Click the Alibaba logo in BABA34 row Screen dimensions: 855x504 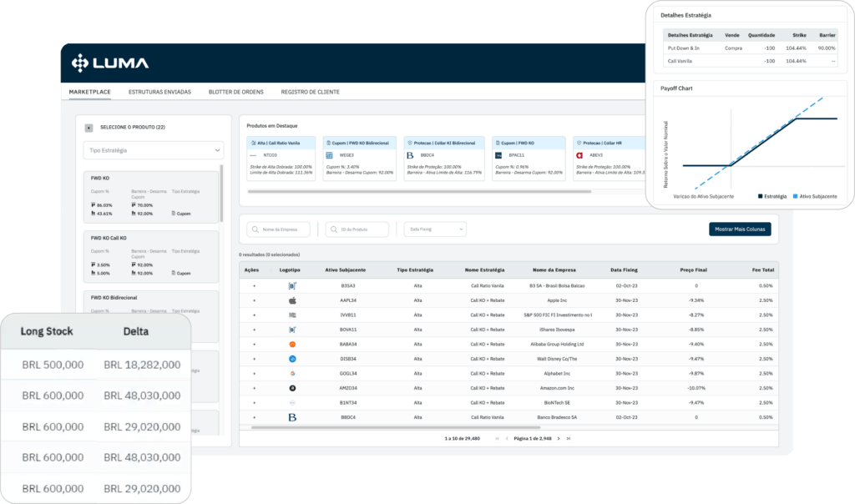point(292,344)
